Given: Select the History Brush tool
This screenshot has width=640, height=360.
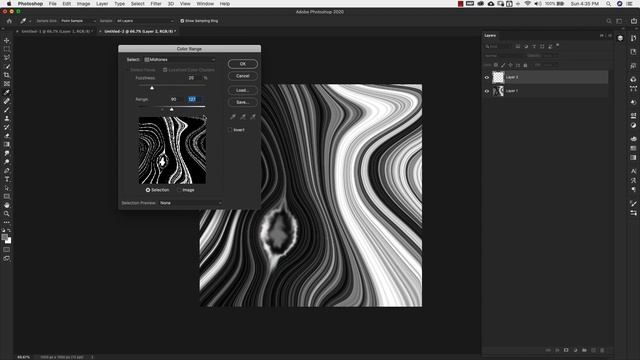Looking at the screenshot, I should (x=7, y=127).
